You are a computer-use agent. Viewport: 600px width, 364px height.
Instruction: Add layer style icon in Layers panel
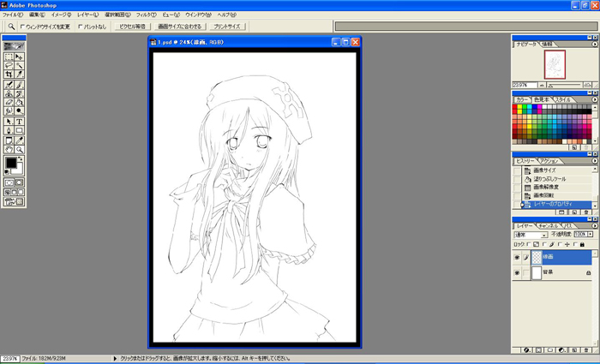(x=527, y=349)
